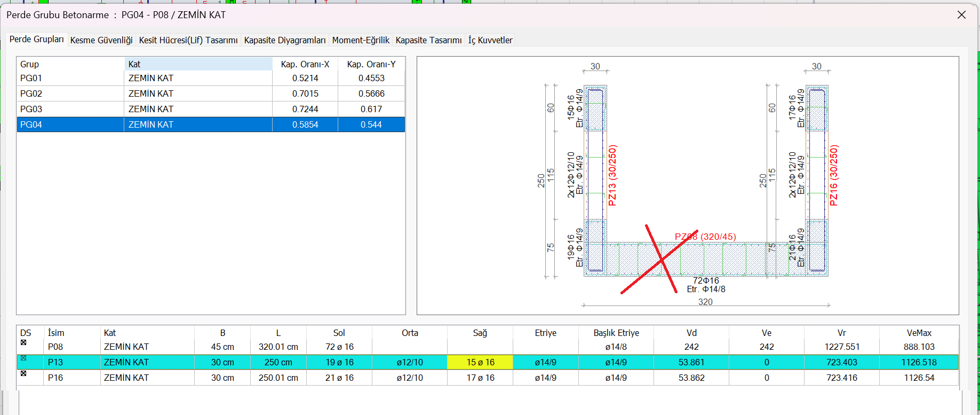This screenshot has width=980, height=415.
Task: Select the PG01 group row
Action: pyautogui.click(x=31, y=78)
